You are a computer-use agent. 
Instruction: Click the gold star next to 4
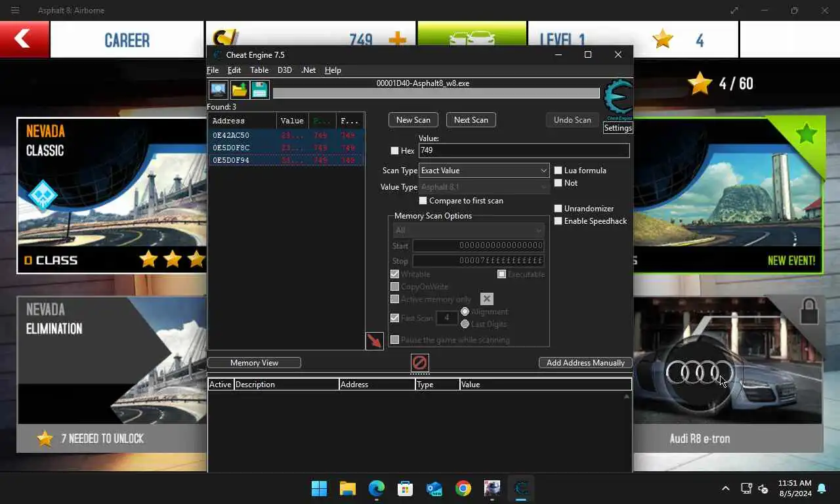663,39
